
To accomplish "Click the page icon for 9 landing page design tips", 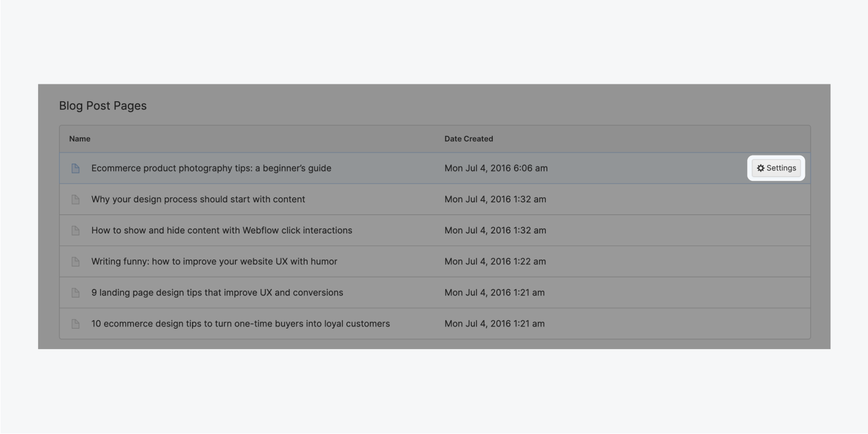I will [x=75, y=292].
